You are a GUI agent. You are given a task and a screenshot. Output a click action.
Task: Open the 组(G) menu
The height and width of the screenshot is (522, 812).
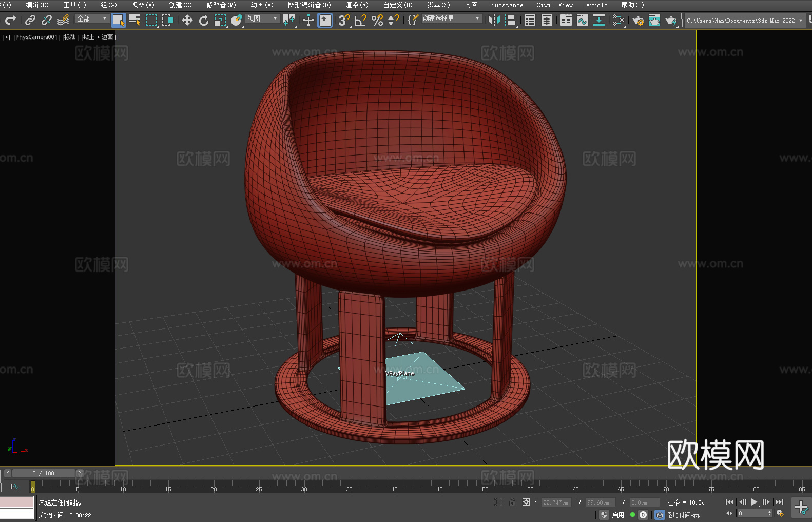(108, 5)
